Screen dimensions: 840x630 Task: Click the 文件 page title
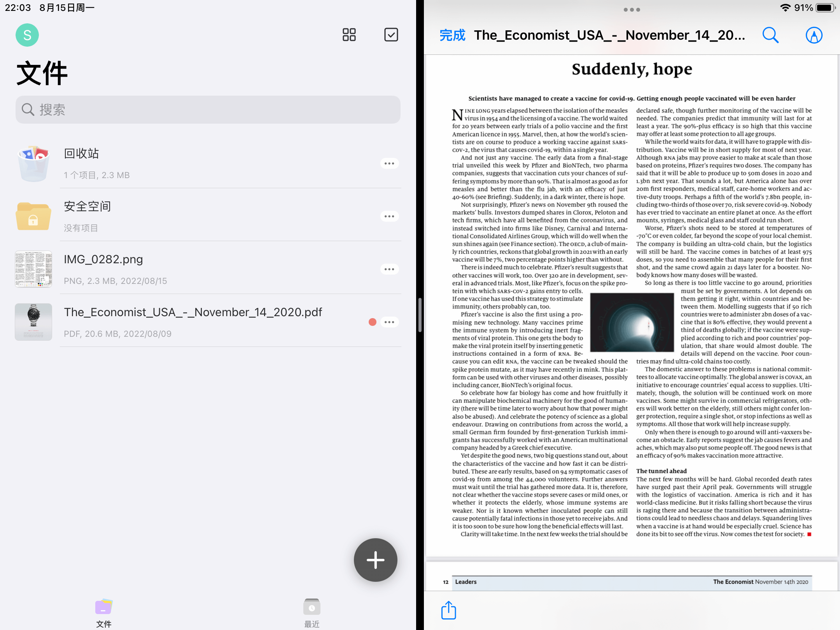(42, 73)
